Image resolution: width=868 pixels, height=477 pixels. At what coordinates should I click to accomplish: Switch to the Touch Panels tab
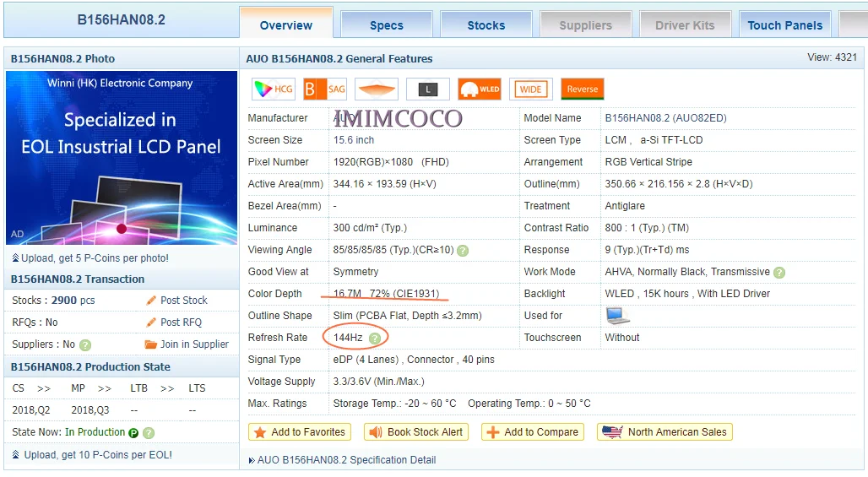[785, 24]
